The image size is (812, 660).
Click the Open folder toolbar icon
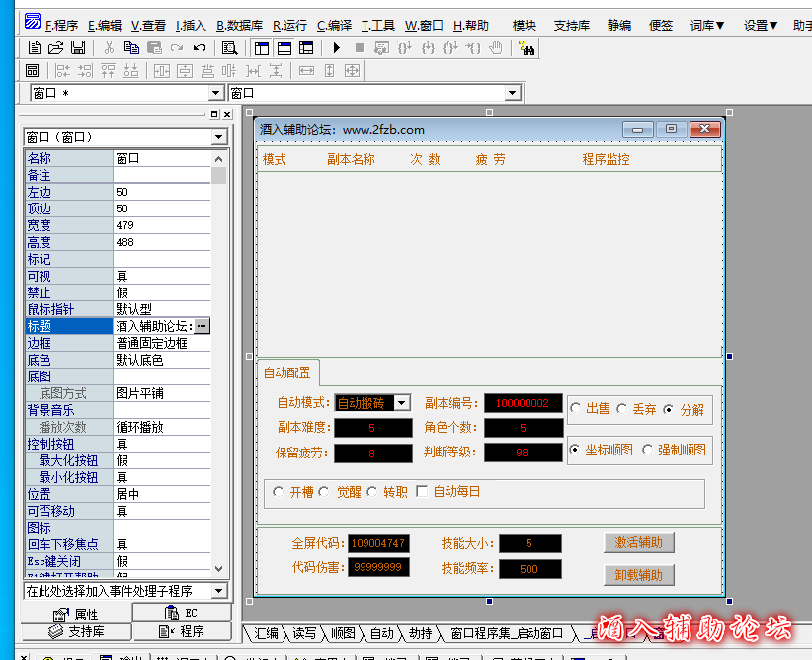pos(55,47)
